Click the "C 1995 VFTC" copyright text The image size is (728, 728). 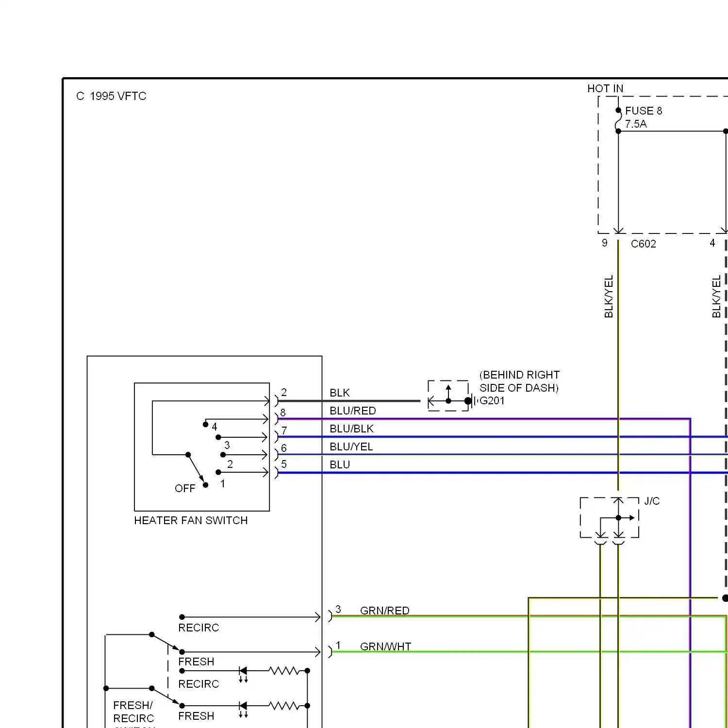111,96
